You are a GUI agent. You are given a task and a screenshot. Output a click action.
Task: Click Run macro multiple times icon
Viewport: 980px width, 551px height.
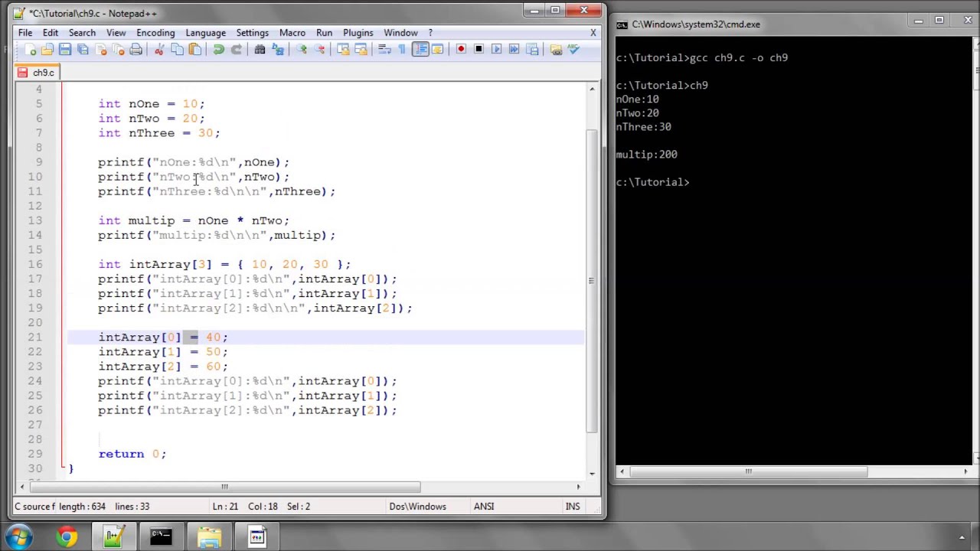[514, 50]
